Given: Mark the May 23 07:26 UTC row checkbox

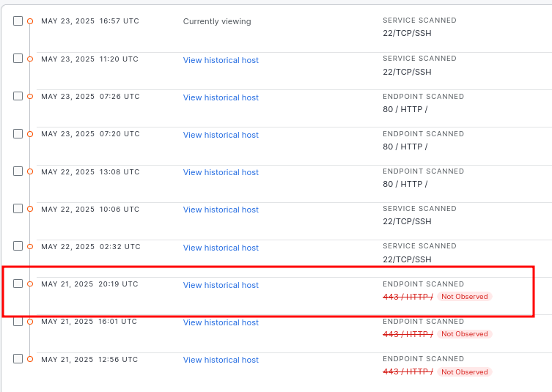Looking at the screenshot, I should (18, 96).
